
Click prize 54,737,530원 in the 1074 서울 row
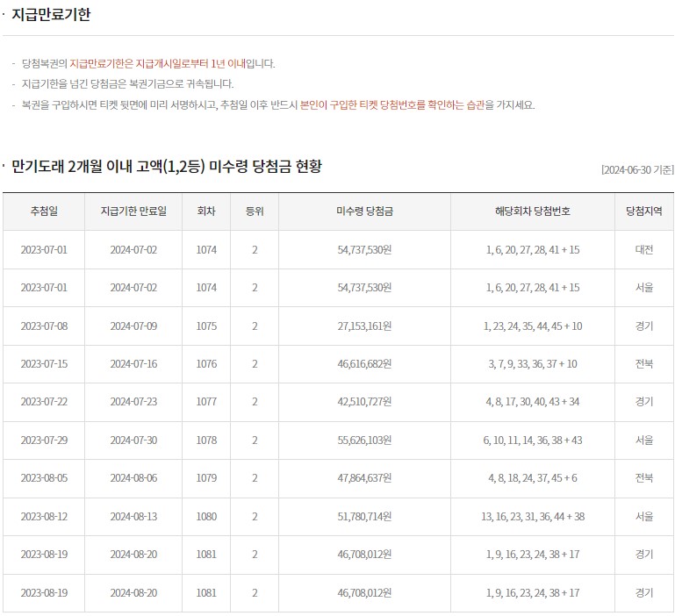[364, 288]
